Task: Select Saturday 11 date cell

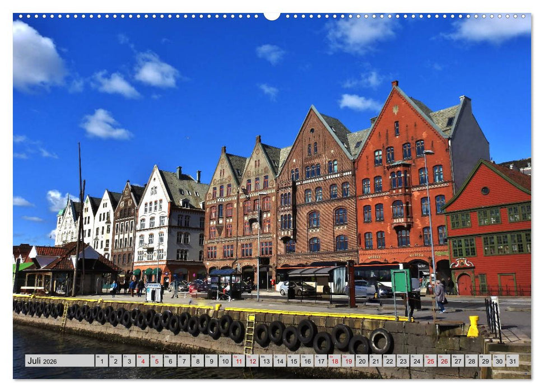Action: 238,361
